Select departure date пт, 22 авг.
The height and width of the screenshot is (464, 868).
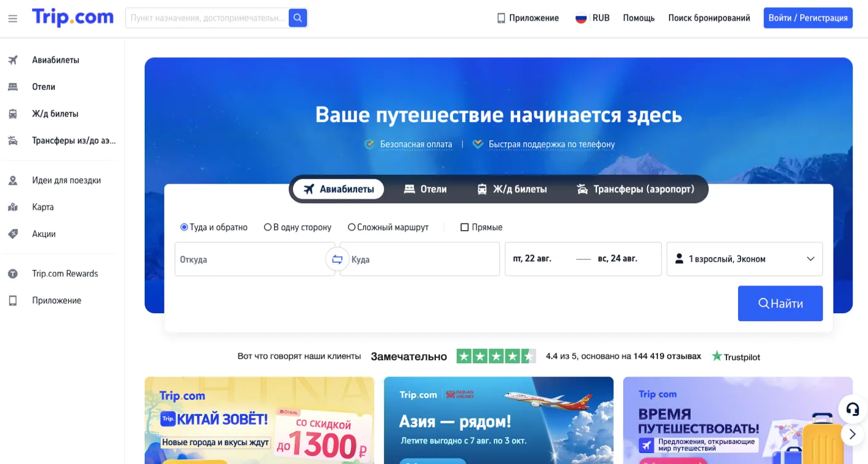[x=532, y=258]
